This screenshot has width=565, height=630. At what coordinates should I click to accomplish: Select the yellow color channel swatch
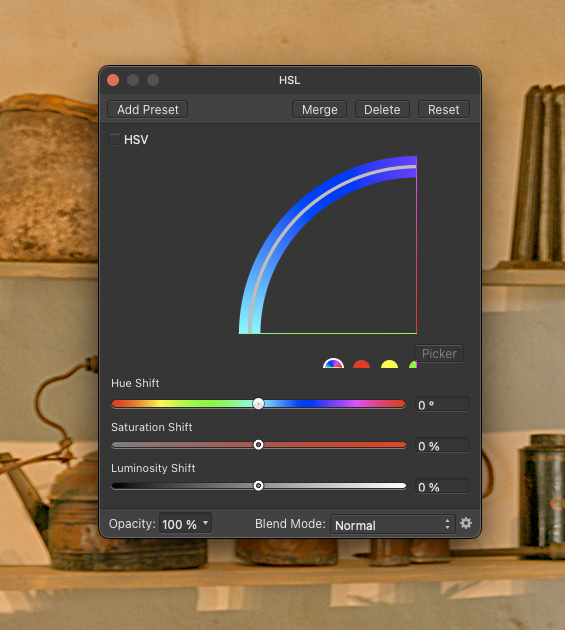389,364
